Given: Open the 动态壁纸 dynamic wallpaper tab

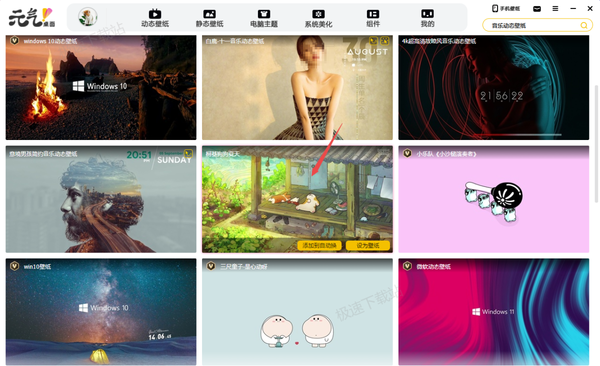Looking at the screenshot, I should click(x=155, y=18).
